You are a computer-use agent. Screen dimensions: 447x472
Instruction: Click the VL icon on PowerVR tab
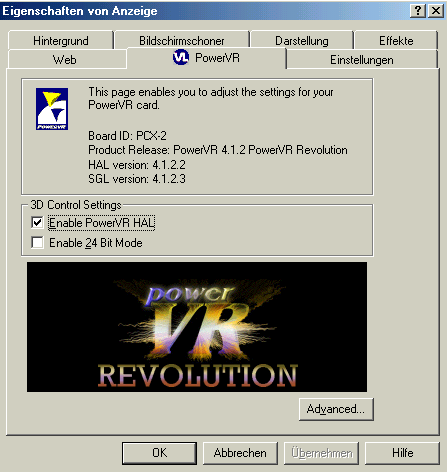click(x=181, y=57)
